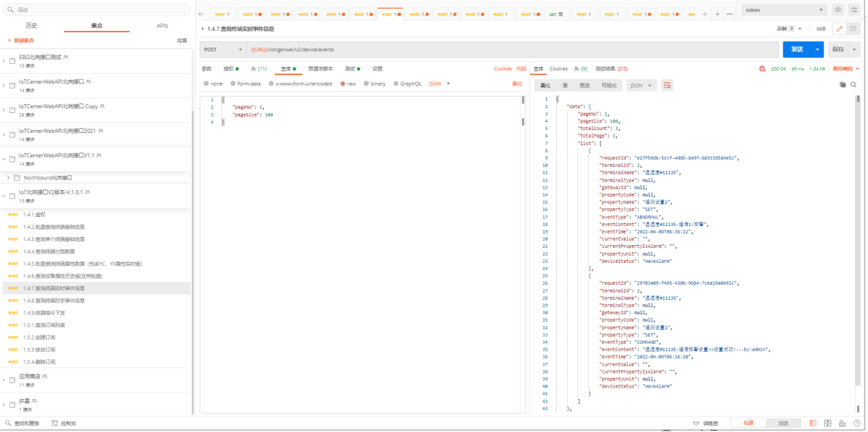Click the search response magnifier icon

854,85
